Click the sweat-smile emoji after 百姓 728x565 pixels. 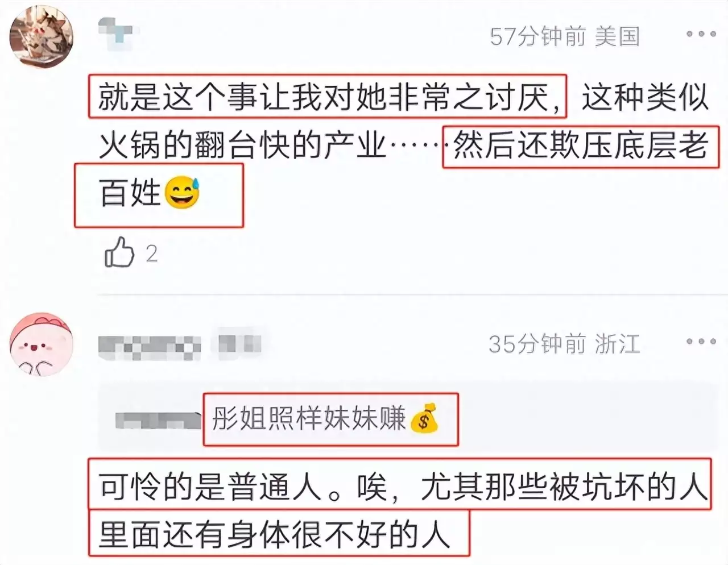(x=182, y=192)
